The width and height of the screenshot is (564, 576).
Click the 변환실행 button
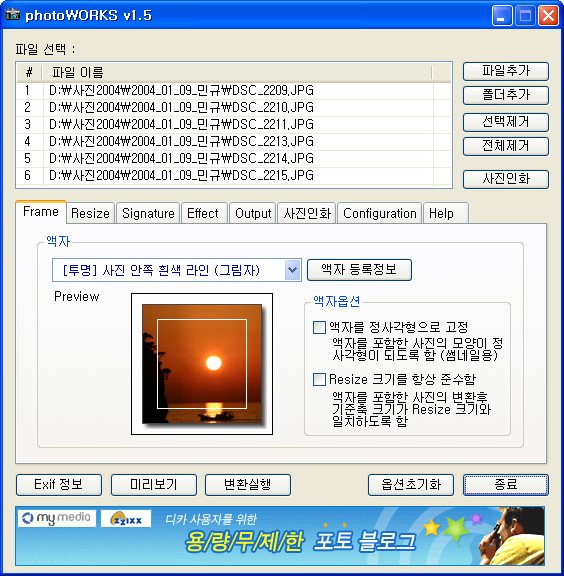(248, 485)
